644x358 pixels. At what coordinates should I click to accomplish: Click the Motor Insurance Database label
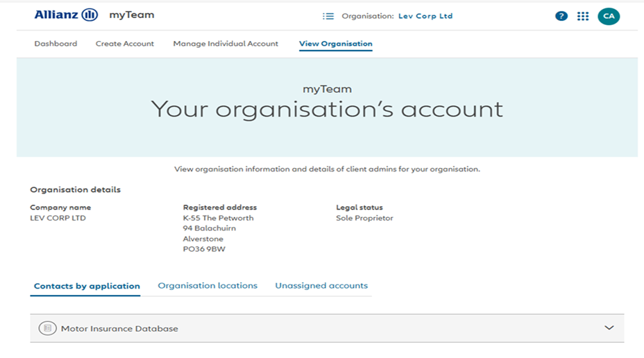point(119,328)
